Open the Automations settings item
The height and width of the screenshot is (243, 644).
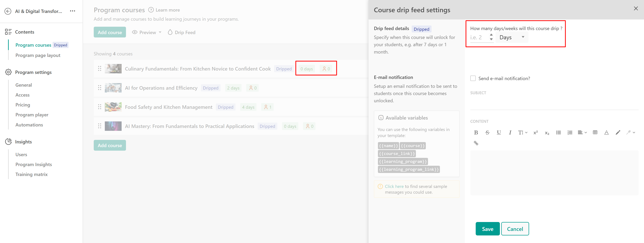[29, 125]
